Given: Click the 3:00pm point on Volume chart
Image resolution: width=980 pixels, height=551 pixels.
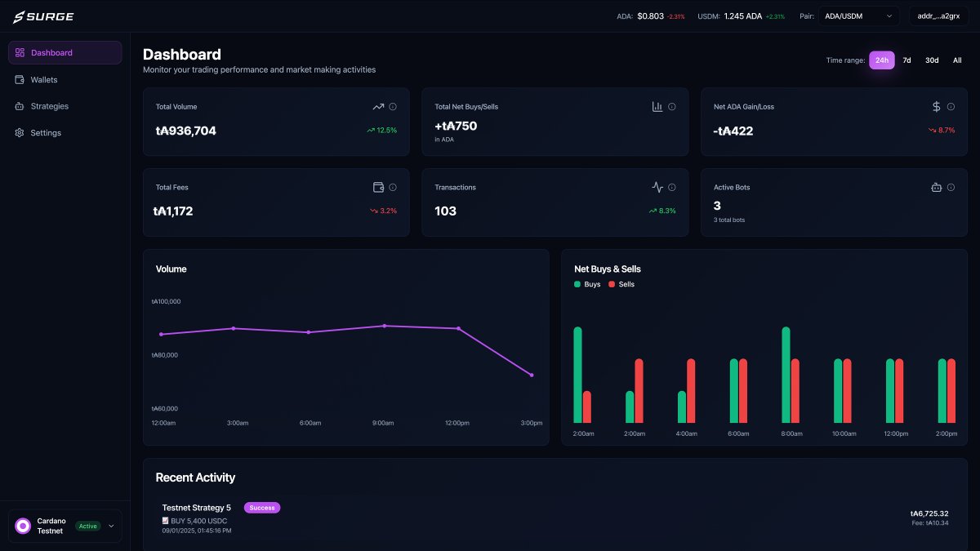Looking at the screenshot, I should [x=532, y=375].
